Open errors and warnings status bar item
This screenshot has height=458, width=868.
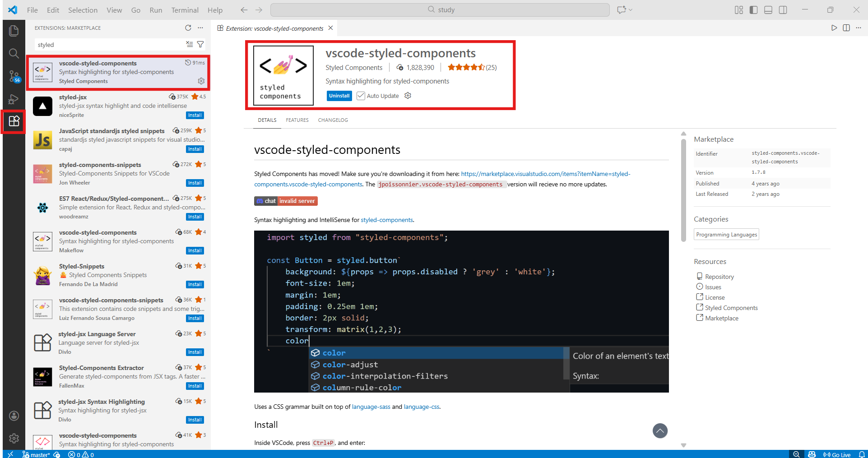[81, 454]
